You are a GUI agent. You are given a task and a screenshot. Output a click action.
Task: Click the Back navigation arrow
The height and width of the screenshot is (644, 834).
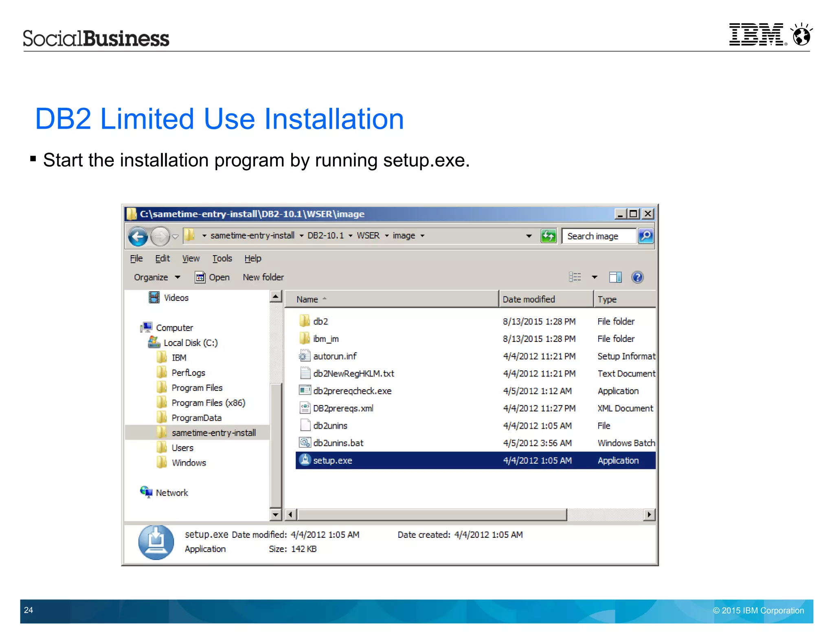click(138, 236)
